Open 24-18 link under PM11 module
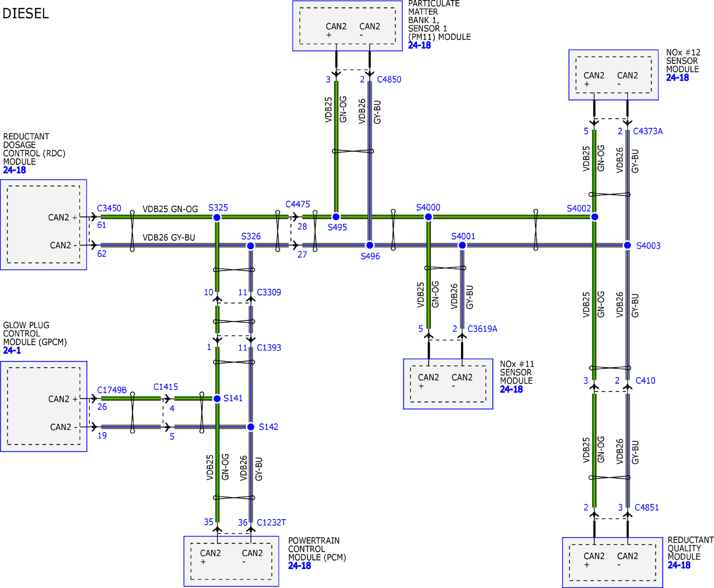The height and width of the screenshot is (588, 714). [419, 45]
